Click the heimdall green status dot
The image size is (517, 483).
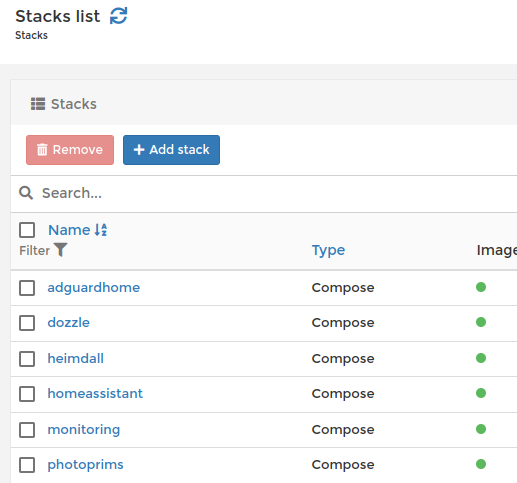[481, 358]
